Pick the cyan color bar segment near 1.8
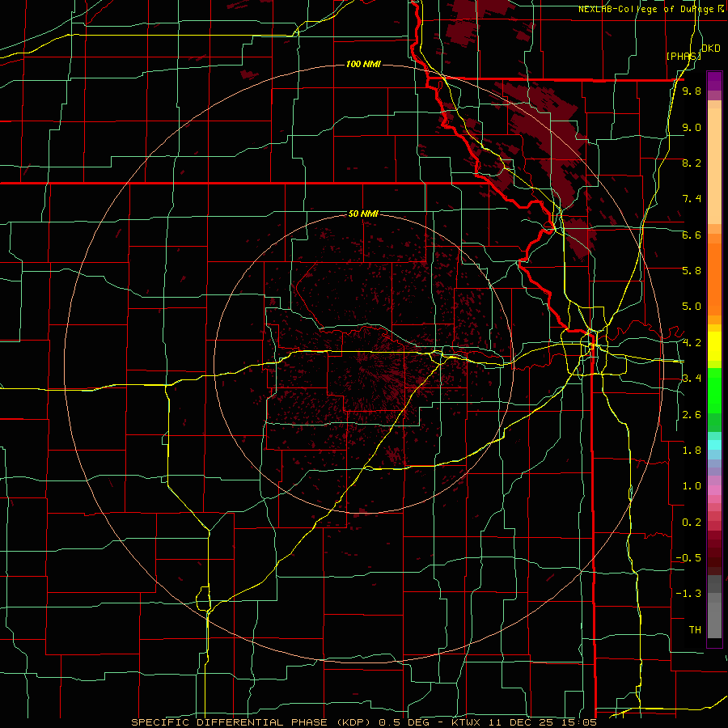Screen dimensions: 728x728 pos(714,445)
